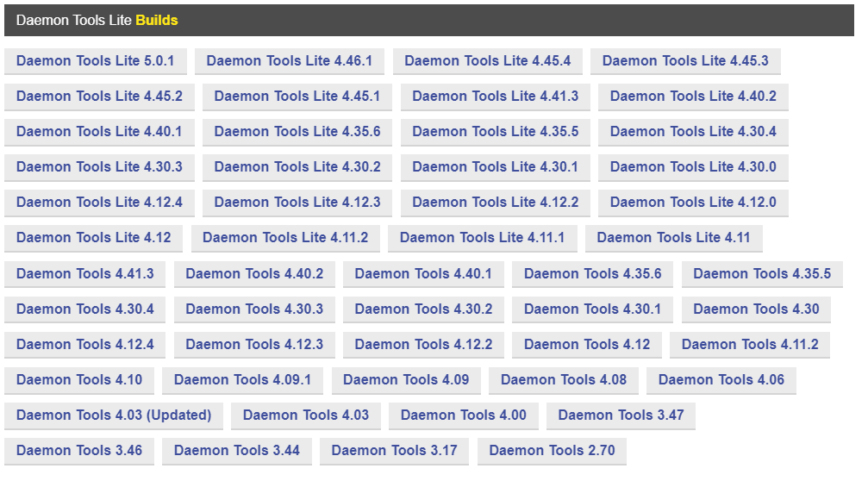Open Daemon Tools Lite 4.30.0
Image resolution: width=868 pixels, height=481 pixels.
(x=693, y=167)
